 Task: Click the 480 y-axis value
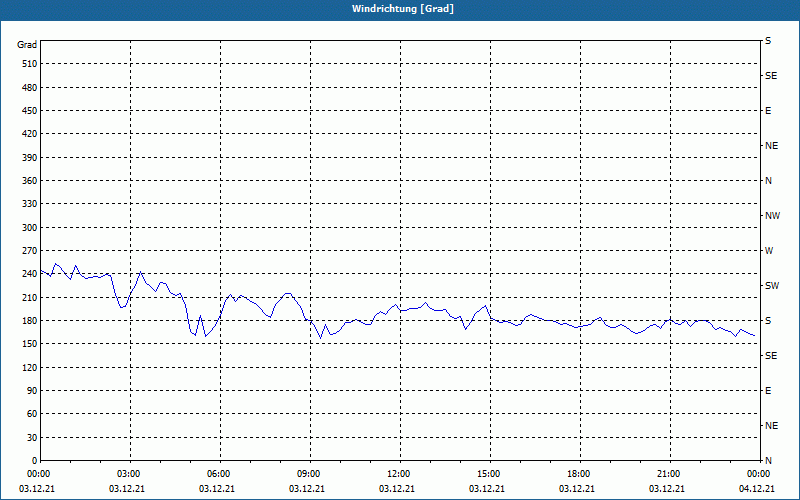click(x=30, y=88)
